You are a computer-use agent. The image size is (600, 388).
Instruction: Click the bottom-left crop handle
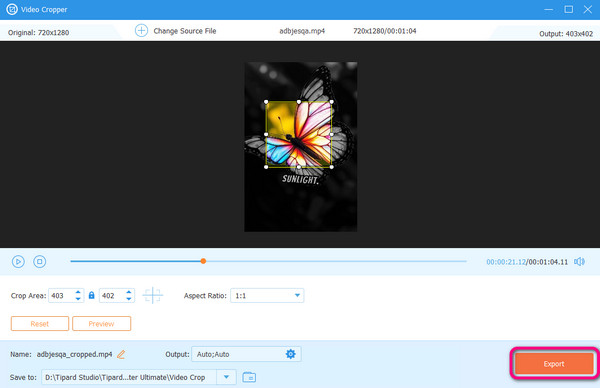tap(266, 167)
